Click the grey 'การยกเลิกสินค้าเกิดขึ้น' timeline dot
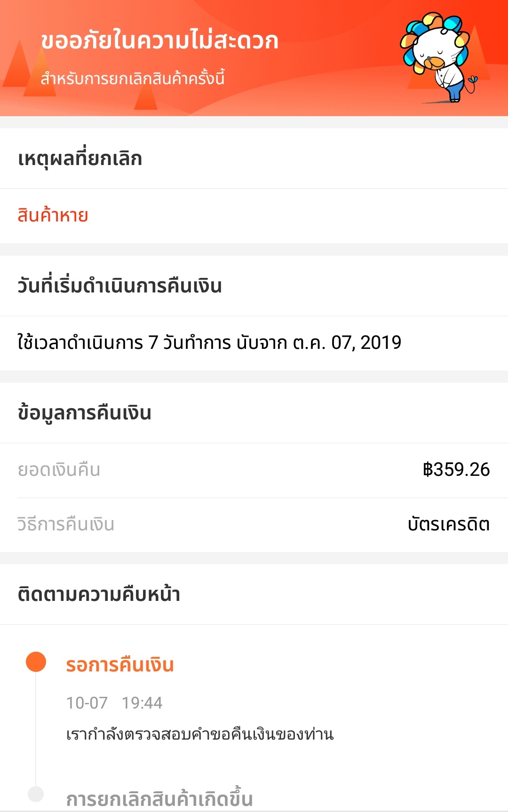Image resolution: width=508 pixels, height=812 pixels. 36,794
